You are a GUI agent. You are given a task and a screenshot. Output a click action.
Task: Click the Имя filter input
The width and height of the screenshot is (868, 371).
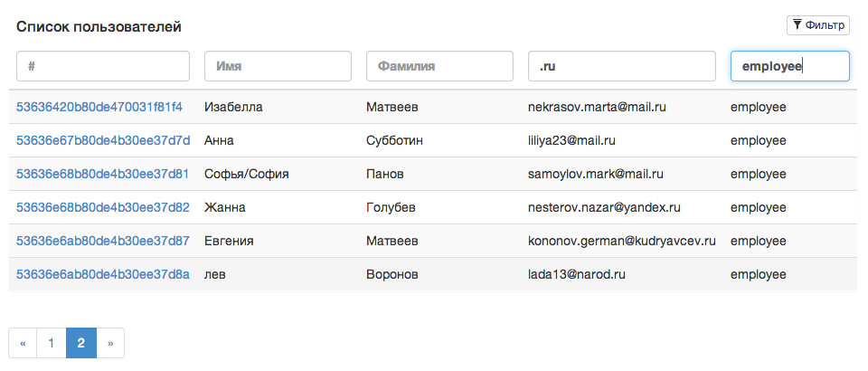pyautogui.click(x=278, y=66)
